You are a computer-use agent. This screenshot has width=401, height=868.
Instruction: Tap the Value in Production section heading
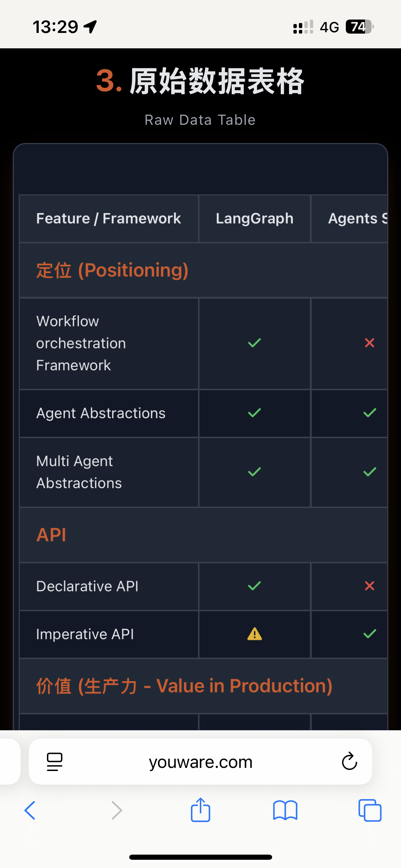coord(184,686)
